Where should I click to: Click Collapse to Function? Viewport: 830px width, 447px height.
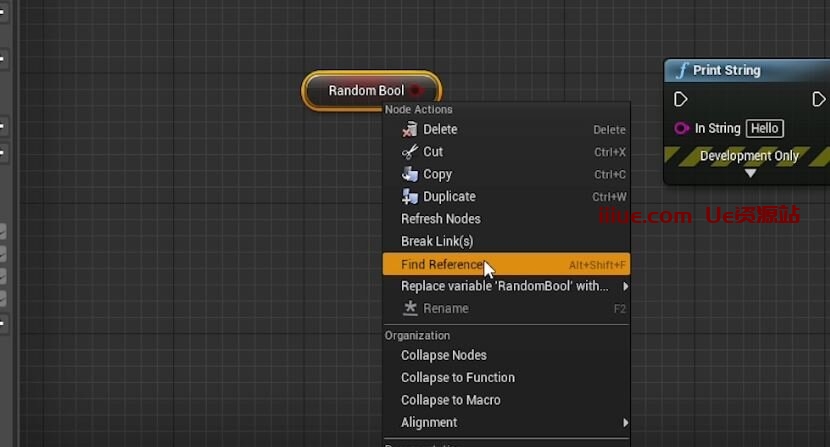click(x=458, y=377)
